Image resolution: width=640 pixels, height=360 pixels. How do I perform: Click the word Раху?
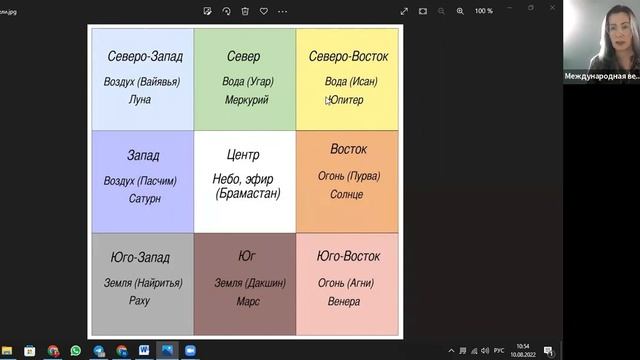coord(140,301)
